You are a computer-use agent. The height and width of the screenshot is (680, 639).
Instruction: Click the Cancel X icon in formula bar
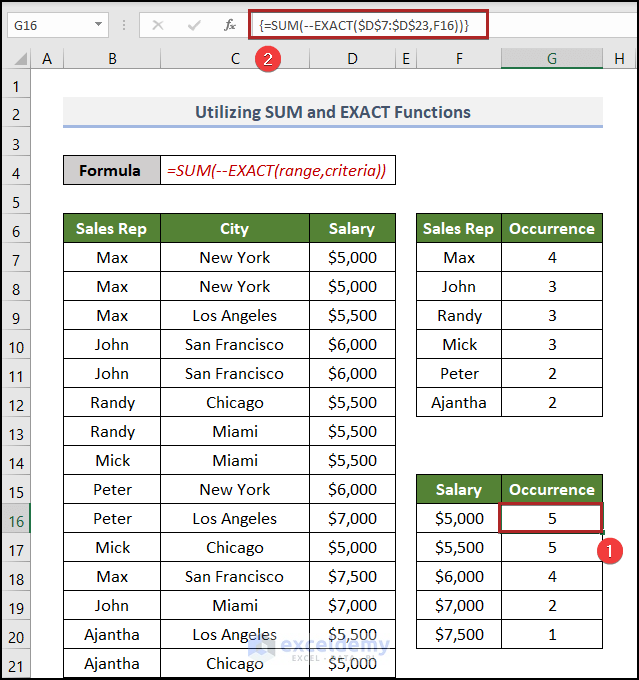tap(158, 25)
